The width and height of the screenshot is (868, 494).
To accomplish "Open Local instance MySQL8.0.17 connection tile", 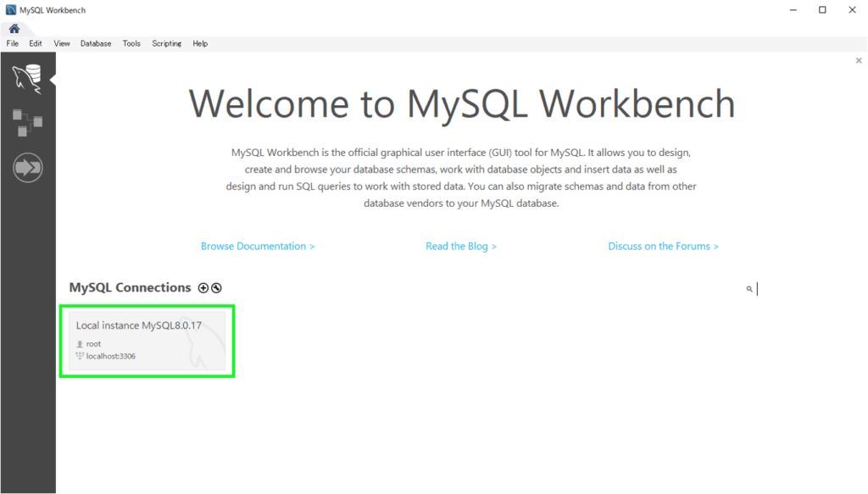I will [147, 341].
